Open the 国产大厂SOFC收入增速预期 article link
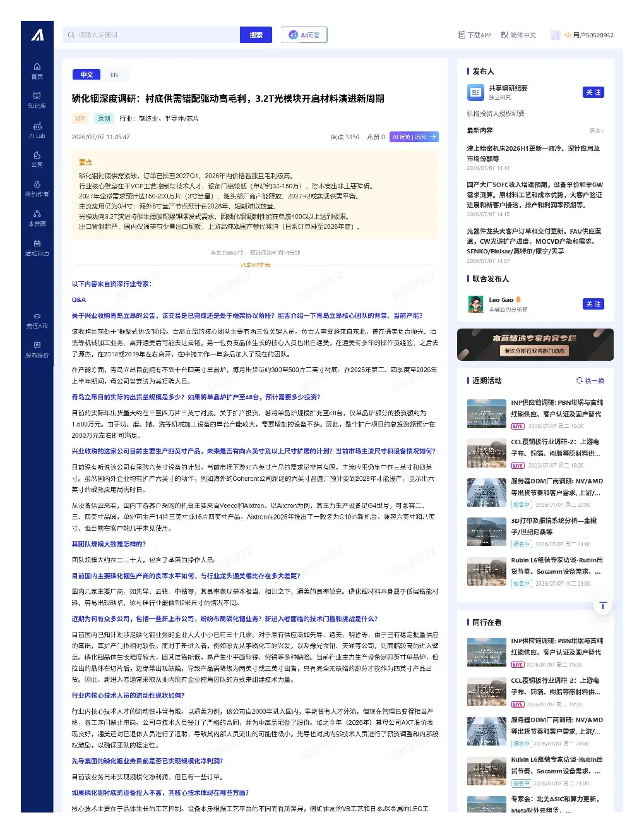644x834 pixels. point(535,195)
